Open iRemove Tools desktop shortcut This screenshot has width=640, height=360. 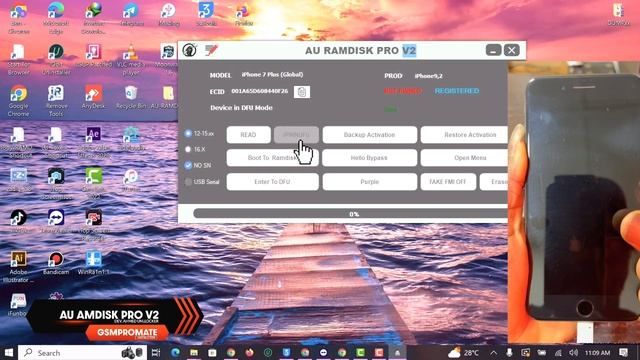[x=56, y=101]
